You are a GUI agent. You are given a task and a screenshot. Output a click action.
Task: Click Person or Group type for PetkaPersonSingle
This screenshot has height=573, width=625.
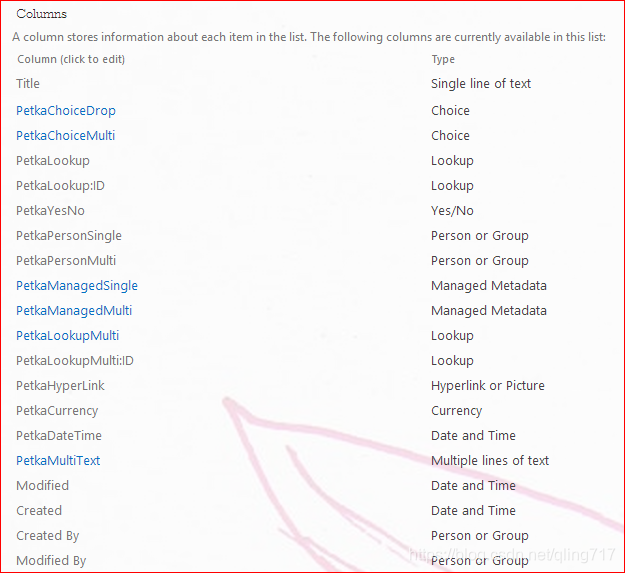tap(480, 236)
